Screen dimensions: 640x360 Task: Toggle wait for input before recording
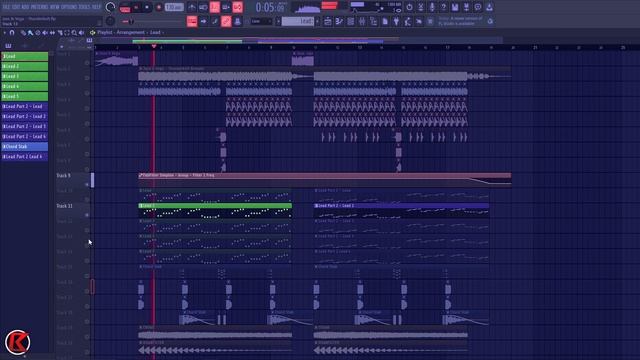203,7
